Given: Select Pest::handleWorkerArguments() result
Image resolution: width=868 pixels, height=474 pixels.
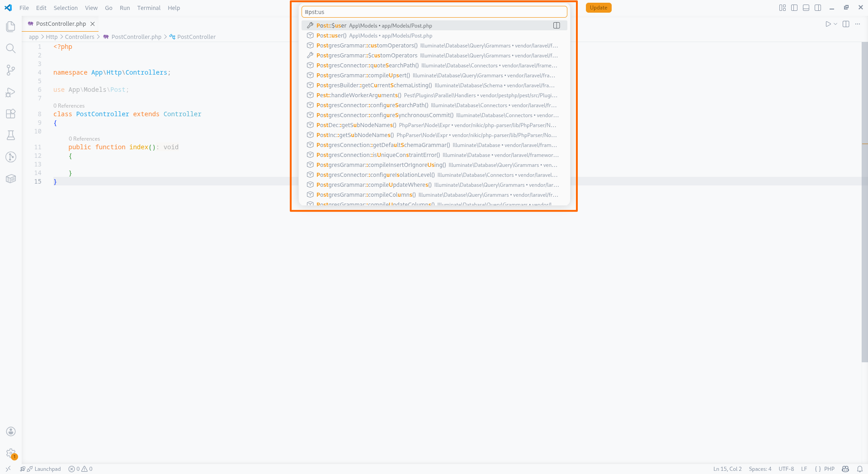Looking at the screenshot, I should pos(434,95).
